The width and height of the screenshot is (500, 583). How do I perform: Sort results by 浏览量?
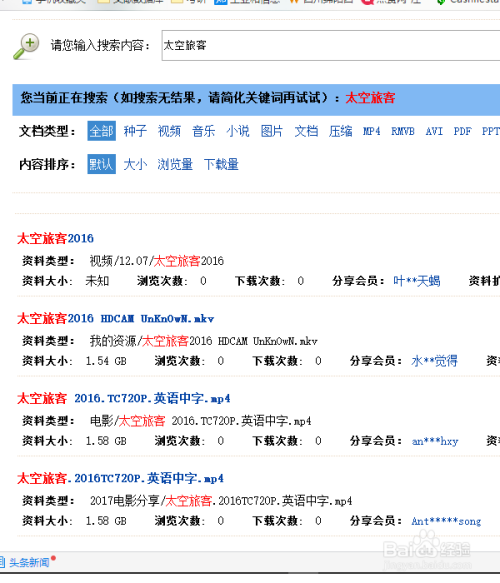click(175, 164)
